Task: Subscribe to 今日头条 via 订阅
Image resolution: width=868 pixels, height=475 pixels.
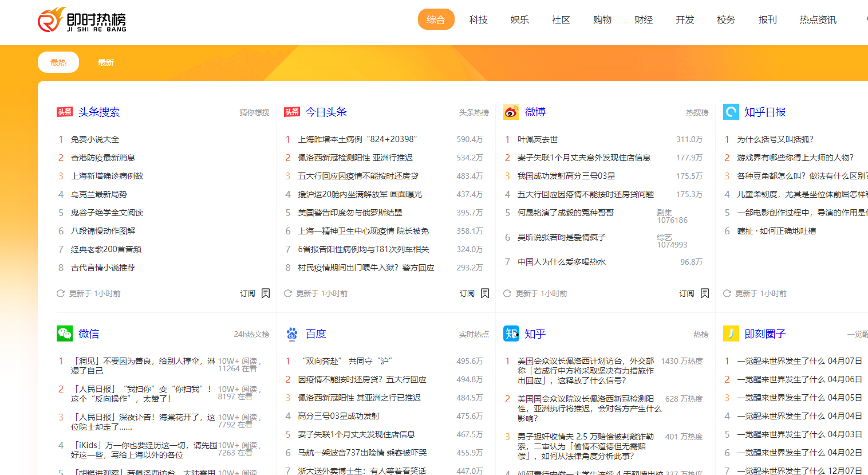Action: coord(467,293)
